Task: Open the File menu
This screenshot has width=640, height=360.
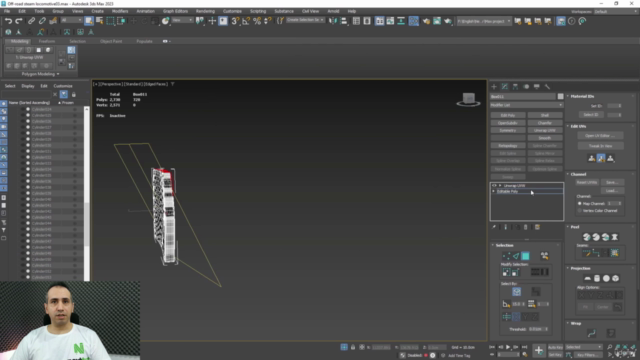Action: click(x=7, y=11)
